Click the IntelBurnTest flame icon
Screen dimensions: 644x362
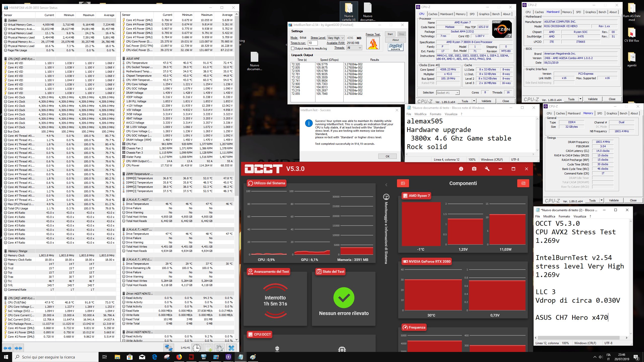point(373,43)
